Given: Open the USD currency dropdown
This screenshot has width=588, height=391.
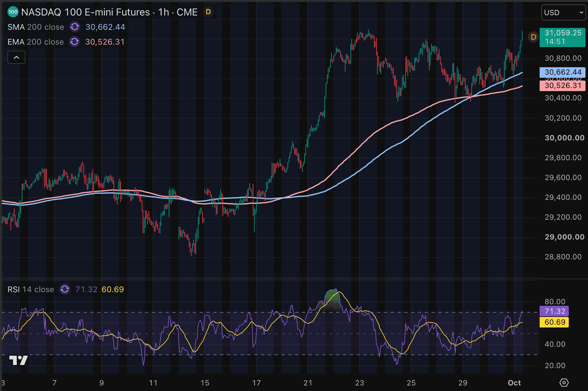Looking at the screenshot, I should pos(563,13).
